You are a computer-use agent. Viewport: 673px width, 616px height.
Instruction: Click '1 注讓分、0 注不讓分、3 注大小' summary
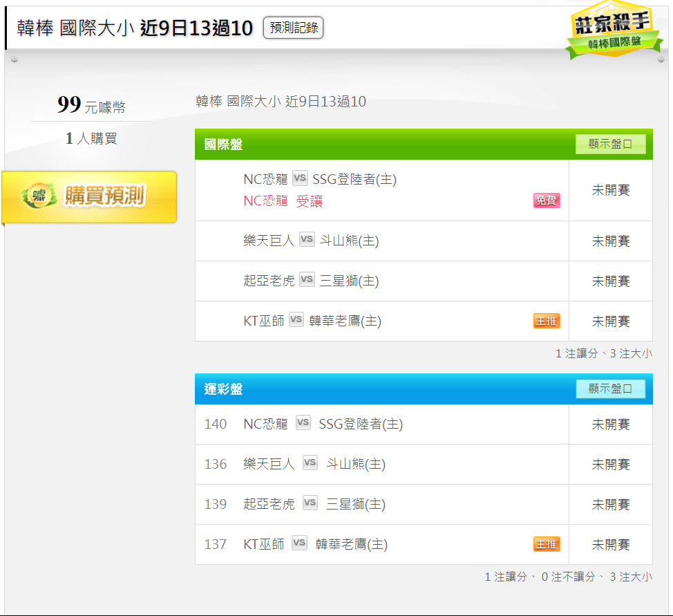(x=568, y=577)
